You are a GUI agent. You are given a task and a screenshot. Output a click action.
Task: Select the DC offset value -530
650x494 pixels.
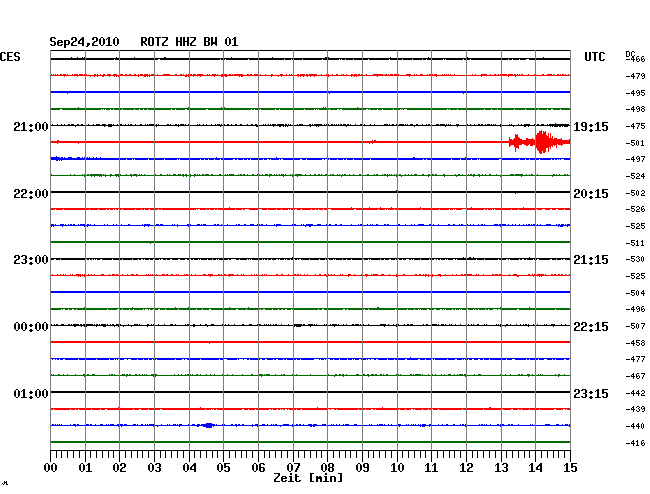coord(635,259)
